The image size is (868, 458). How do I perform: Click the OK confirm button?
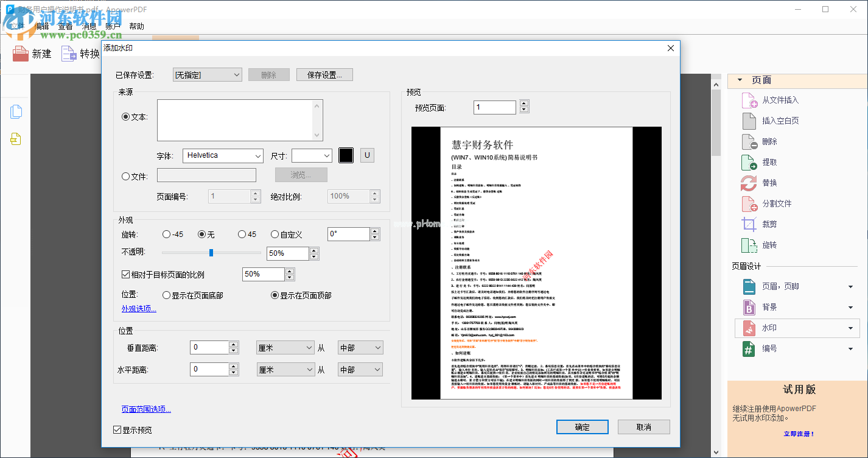pos(583,427)
